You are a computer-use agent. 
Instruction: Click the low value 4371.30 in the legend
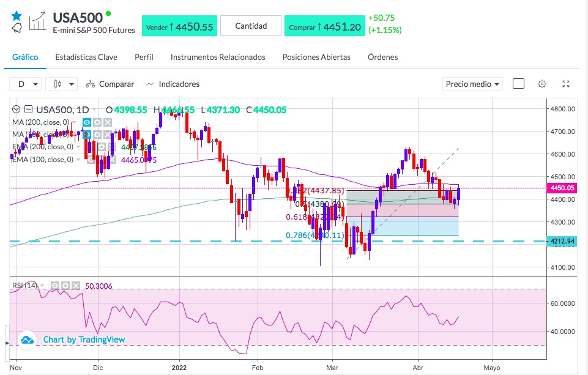(223, 110)
